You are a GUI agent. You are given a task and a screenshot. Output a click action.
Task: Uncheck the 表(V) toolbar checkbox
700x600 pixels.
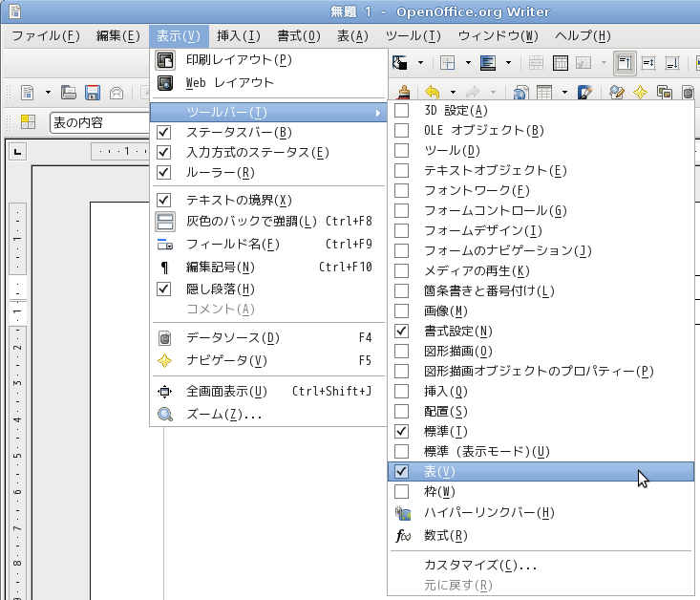(x=402, y=471)
